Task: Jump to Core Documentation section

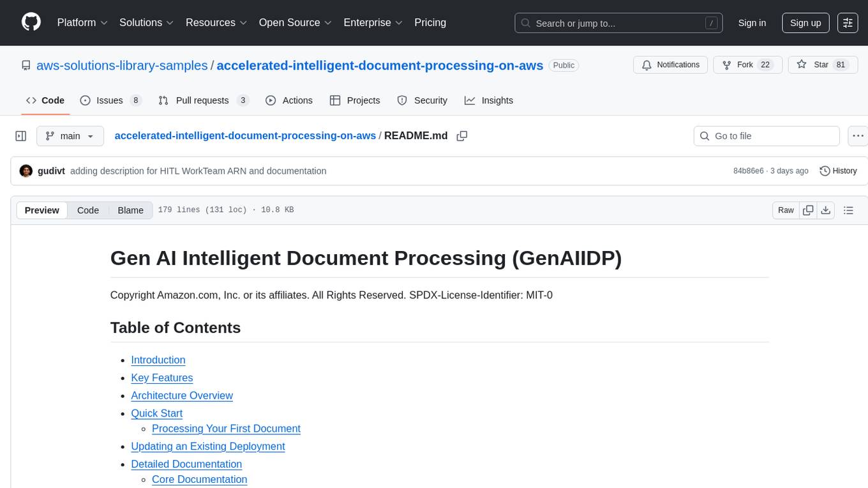Action: [x=199, y=479]
